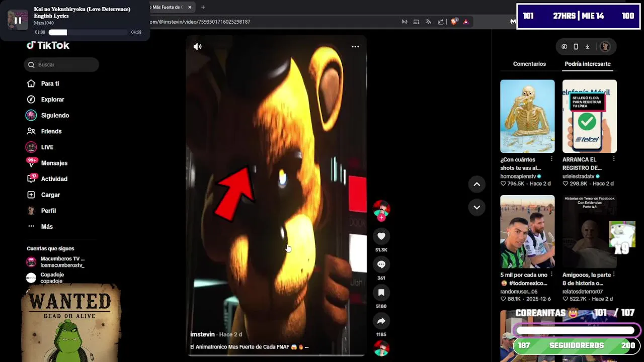Click the browser share page icon
The height and width of the screenshot is (362, 644).
pyautogui.click(x=441, y=22)
